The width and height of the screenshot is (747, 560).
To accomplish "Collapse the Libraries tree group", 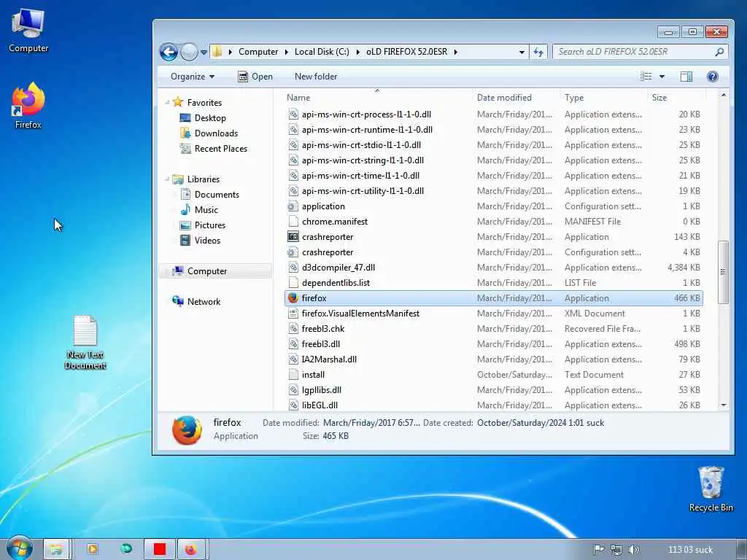I will 167,179.
